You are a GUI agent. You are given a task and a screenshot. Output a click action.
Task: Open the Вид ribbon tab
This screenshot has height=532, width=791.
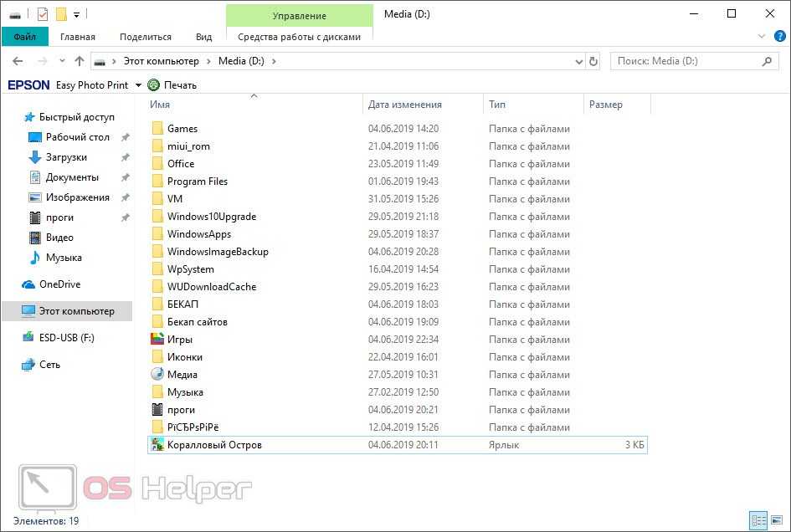203,37
